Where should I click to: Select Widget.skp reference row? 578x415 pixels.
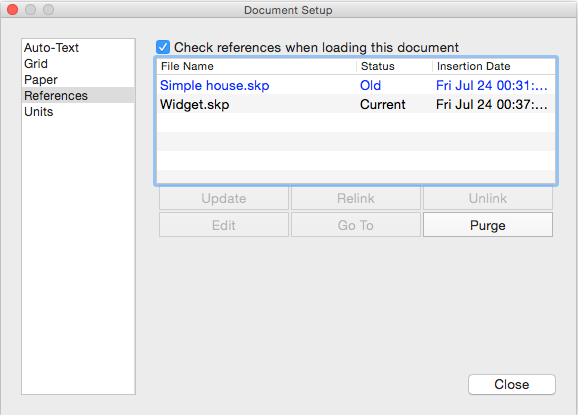click(x=356, y=104)
